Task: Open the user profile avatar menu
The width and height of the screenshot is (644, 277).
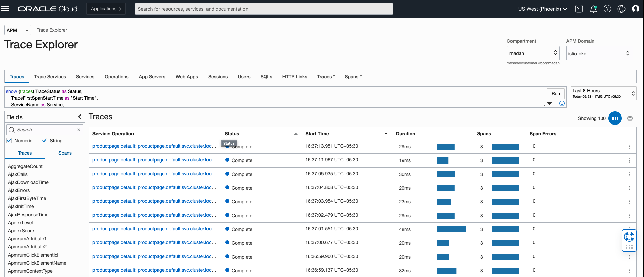Action: coord(635,9)
